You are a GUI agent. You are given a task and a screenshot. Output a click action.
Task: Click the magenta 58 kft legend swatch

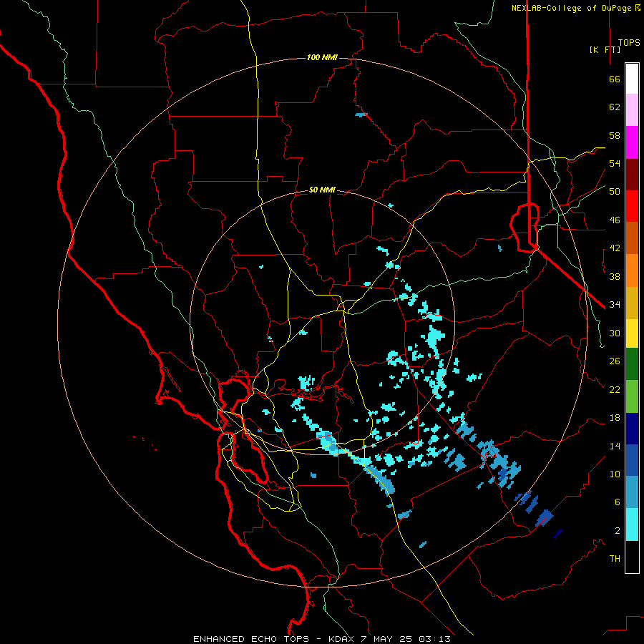click(x=632, y=142)
